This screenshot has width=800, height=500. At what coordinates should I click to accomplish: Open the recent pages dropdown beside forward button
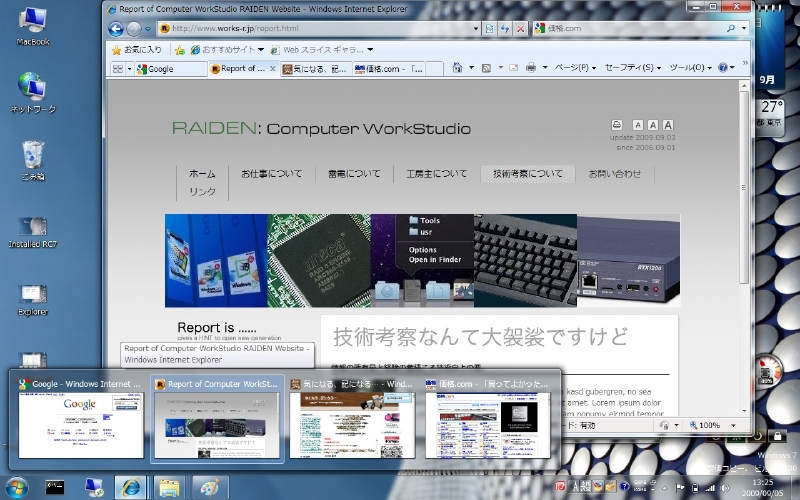point(148,29)
